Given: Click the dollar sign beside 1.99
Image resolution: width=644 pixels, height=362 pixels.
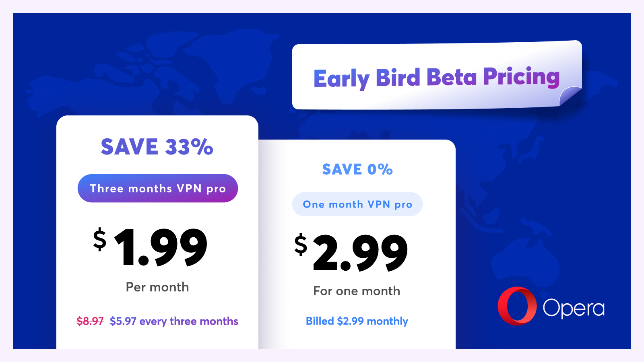Looking at the screenshot, I should click(99, 240).
